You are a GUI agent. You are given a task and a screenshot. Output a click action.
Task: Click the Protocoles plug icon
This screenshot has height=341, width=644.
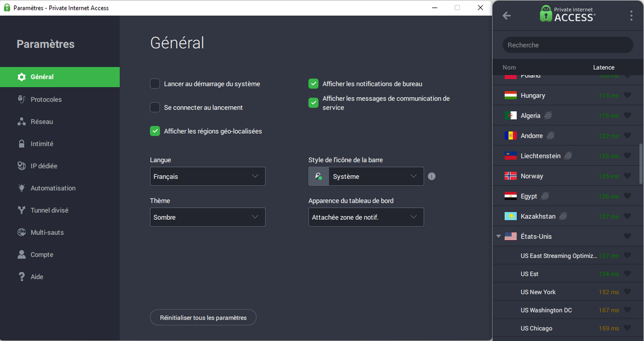click(21, 99)
